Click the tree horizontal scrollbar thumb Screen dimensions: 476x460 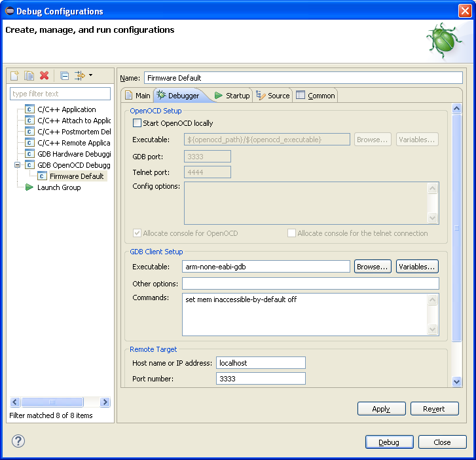(x=52, y=402)
